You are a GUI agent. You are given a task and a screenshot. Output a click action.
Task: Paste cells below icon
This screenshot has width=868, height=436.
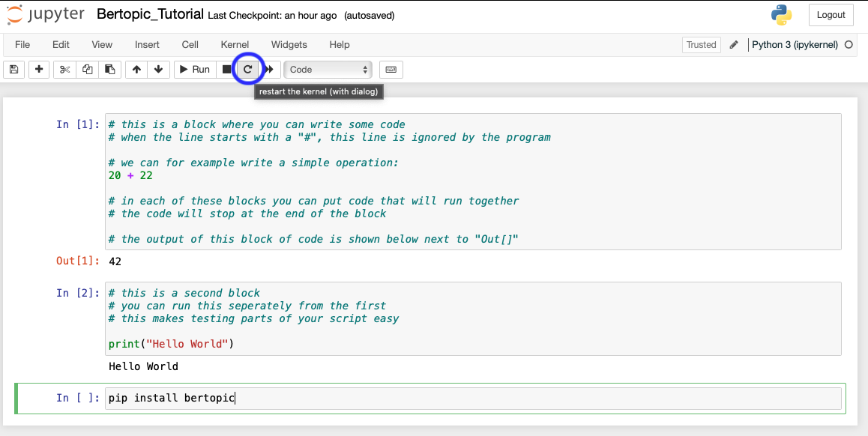coord(109,70)
